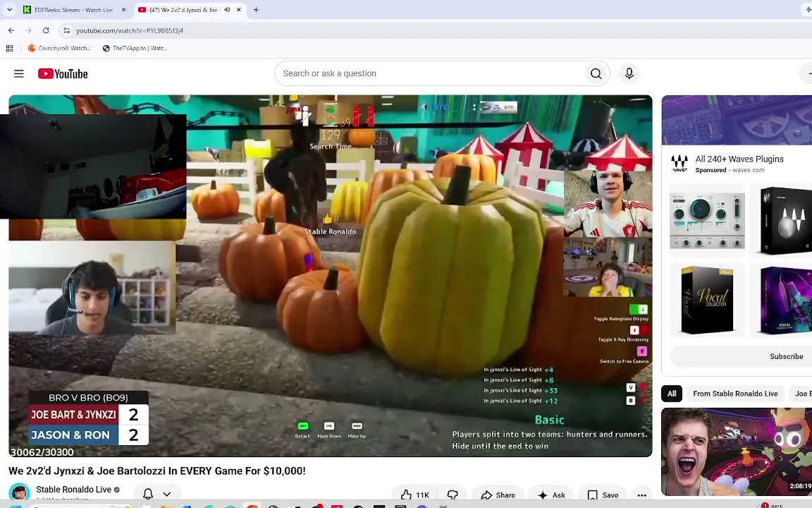Save the video to a playlist
Viewport: 812px width, 508px height.
(603, 495)
